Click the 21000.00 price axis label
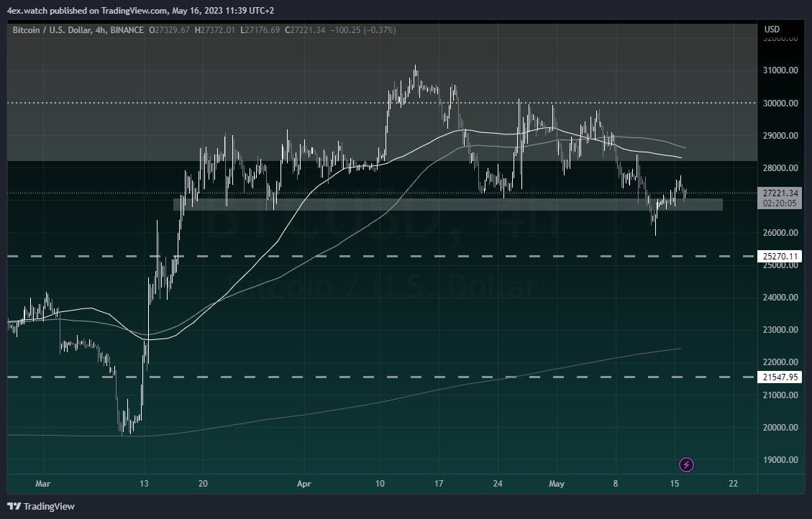This screenshot has width=812, height=519. click(780, 395)
